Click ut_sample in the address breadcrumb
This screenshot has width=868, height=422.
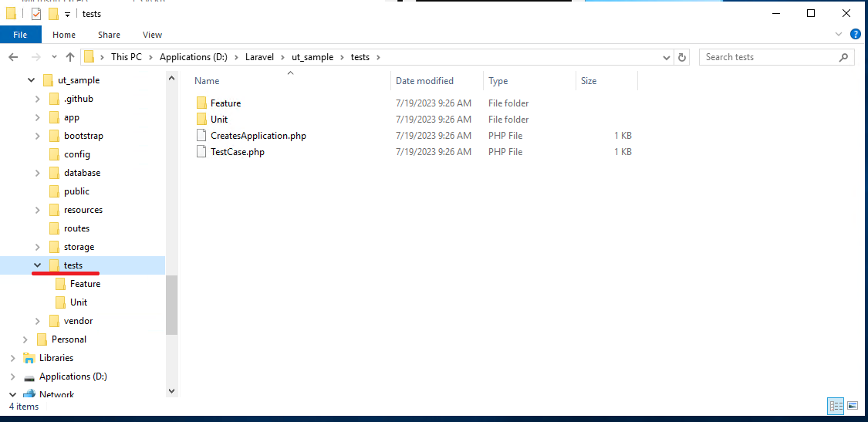(x=312, y=57)
